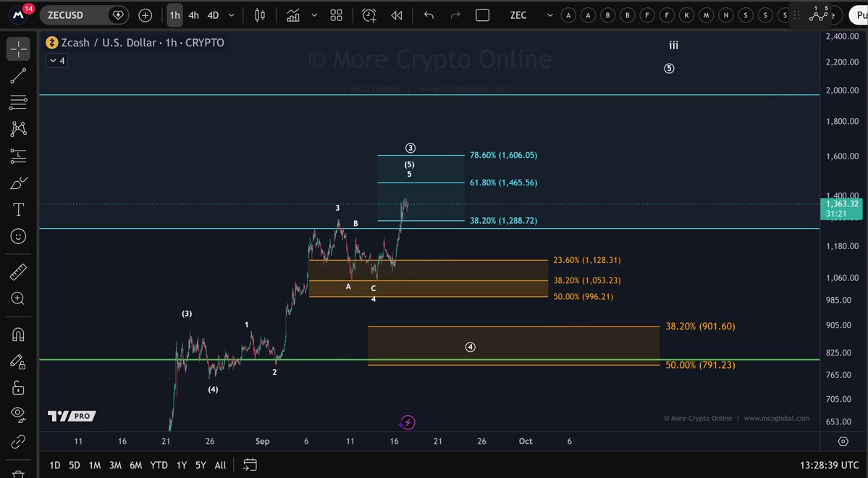Open the emoji and icons tool
This screenshot has width=868, height=478.
tap(18, 237)
